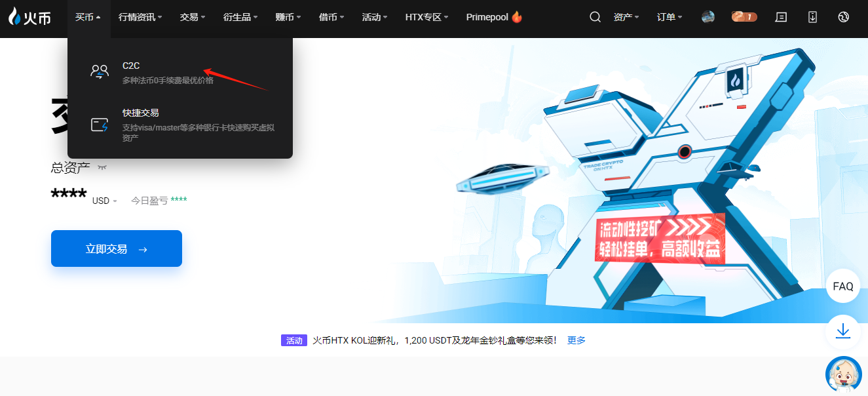Image resolution: width=868 pixels, height=396 pixels.
Task: Select 快捷交易 from the dropdown menu
Action: [x=140, y=113]
